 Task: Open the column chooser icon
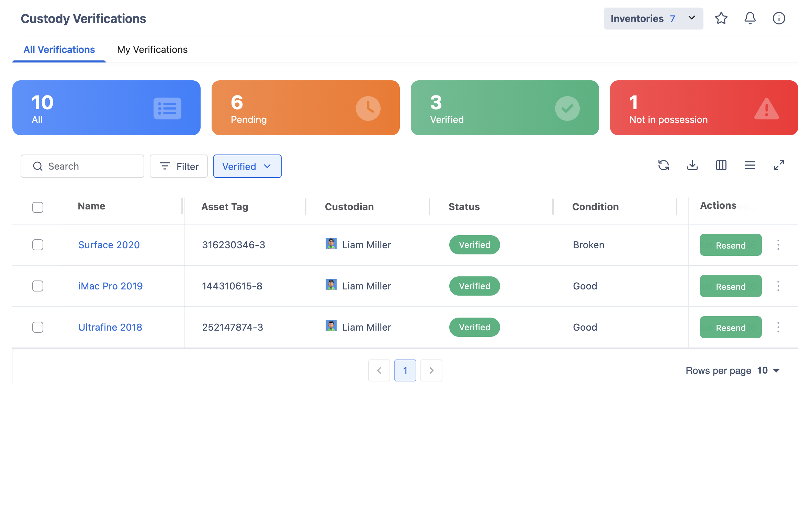[721, 165]
